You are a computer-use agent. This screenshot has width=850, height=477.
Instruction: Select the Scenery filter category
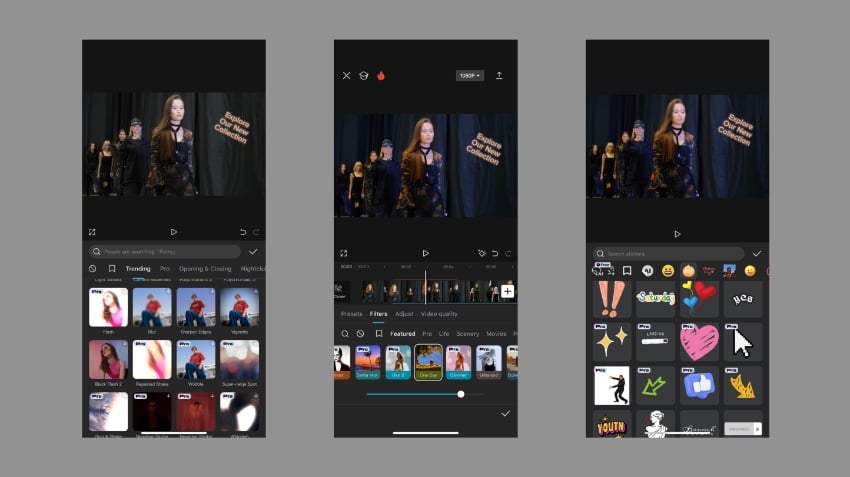click(x=467, y=334)
